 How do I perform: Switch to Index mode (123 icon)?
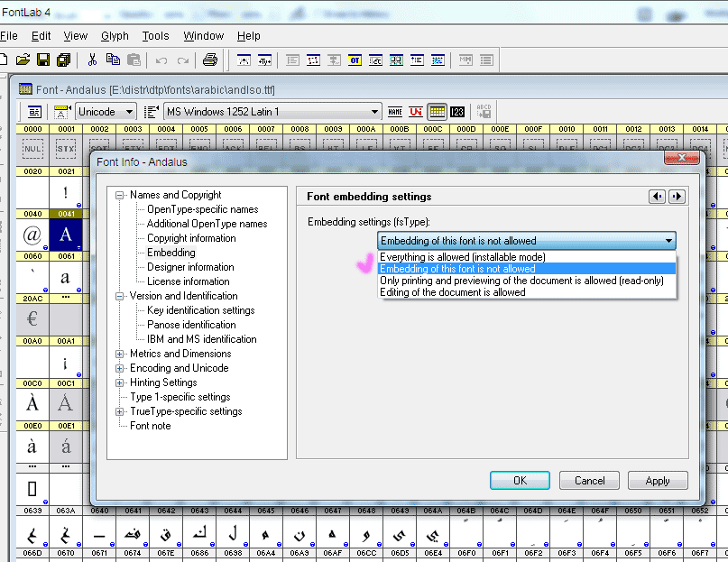[x=457, y=112]
